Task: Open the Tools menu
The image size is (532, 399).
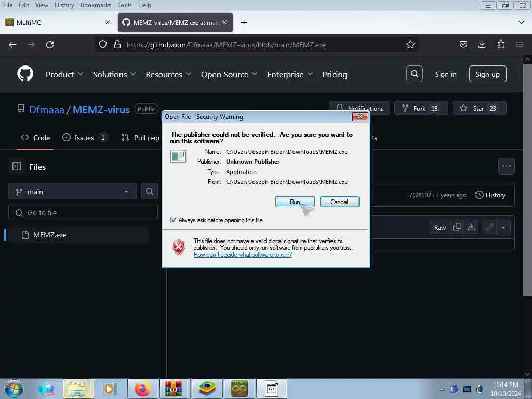Action: 124,5
